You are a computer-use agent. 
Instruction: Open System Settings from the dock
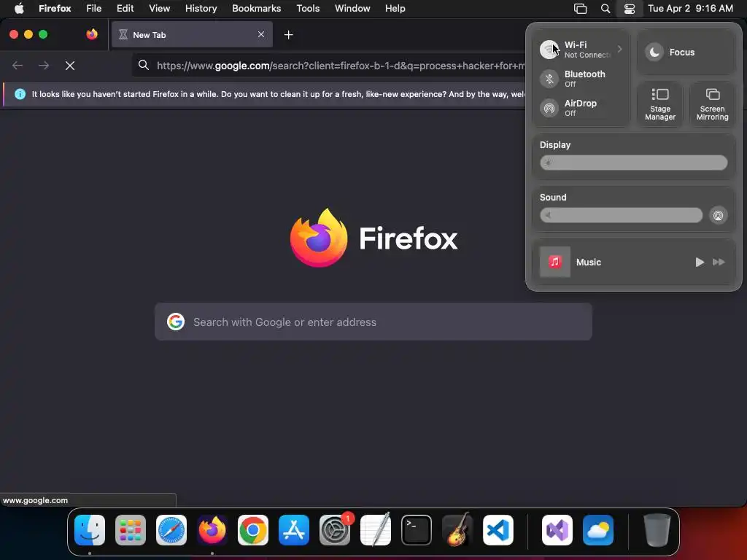335,530
